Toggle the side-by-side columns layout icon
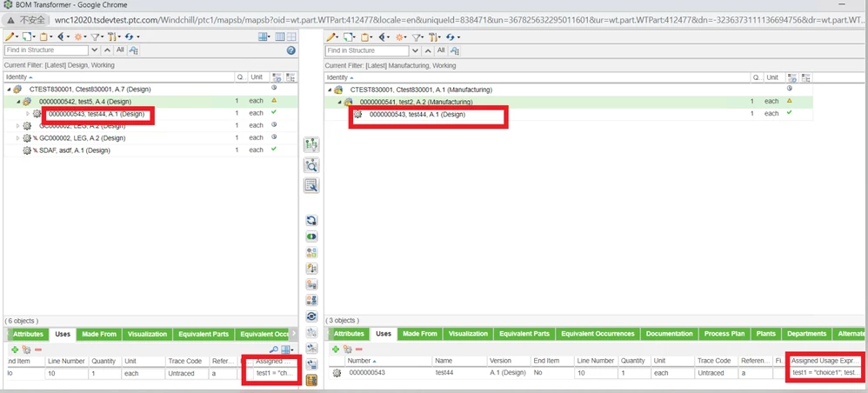The height and width of the screenshot is (393, 868). (x=280, y=37)
